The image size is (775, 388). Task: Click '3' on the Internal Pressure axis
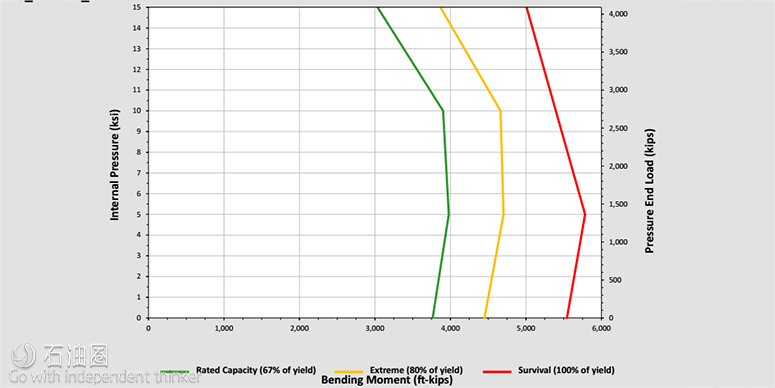139,256
